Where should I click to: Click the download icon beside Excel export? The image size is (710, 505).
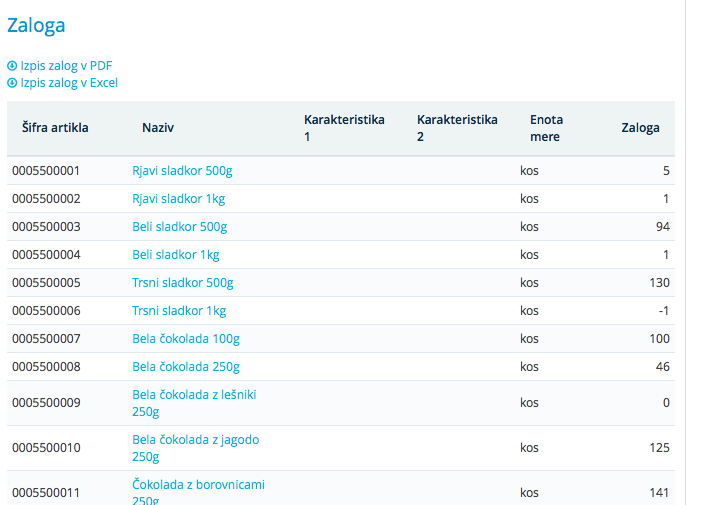tap(12, 83)
